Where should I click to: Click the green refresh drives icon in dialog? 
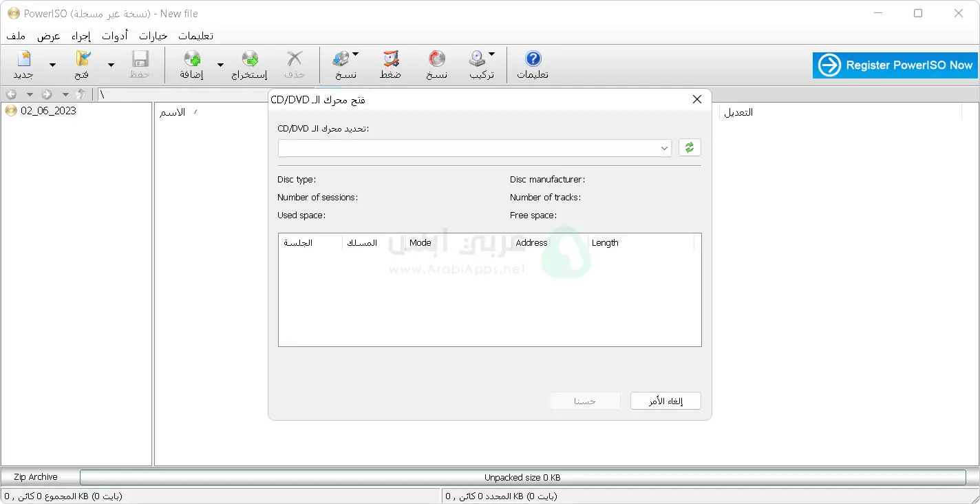point(690,148)
